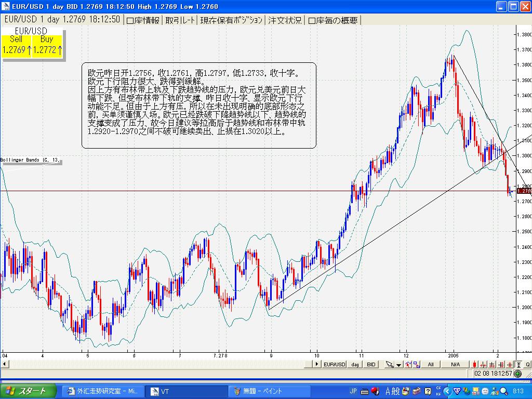Viewport: 532px width, 399px height.
Task: Open the EUR/USD currency pair selector
Action: (334, 364)
